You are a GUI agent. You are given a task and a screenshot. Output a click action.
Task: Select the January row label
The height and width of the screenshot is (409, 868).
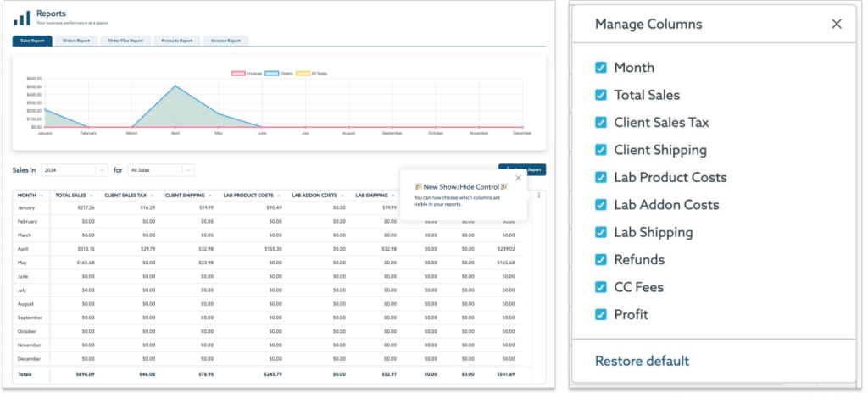26,207
